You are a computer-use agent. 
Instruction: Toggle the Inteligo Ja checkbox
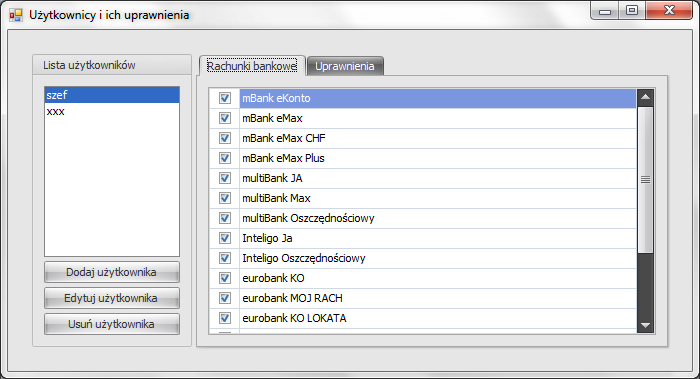225,238
